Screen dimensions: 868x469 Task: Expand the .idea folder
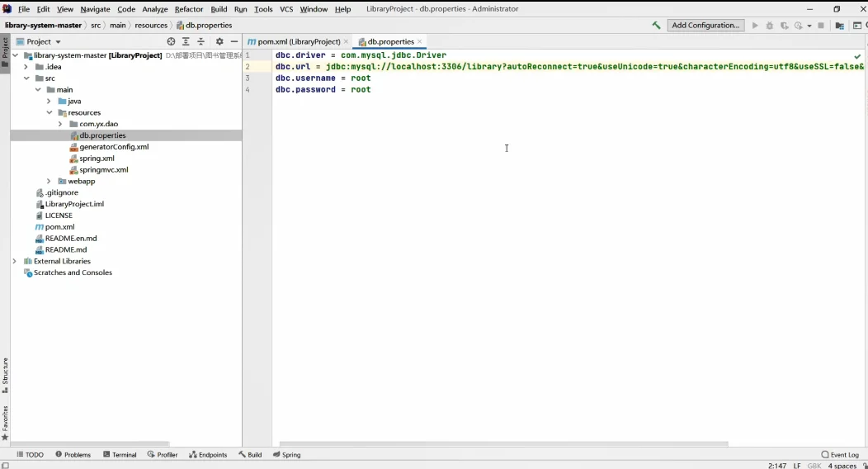click(26, 67)
